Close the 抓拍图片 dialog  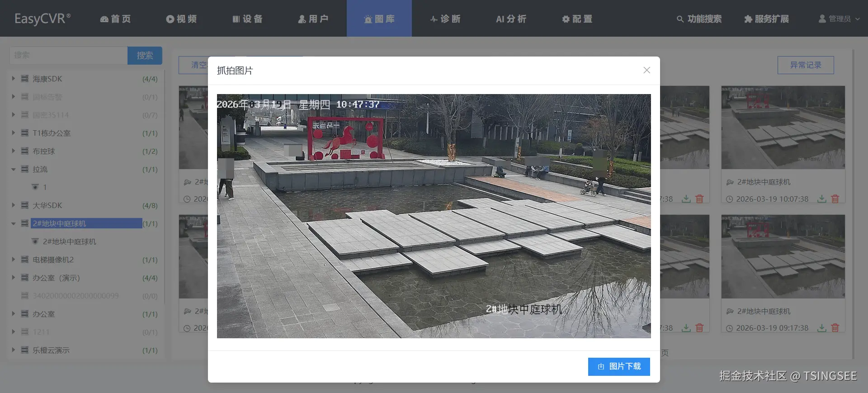tap(646, 70)
